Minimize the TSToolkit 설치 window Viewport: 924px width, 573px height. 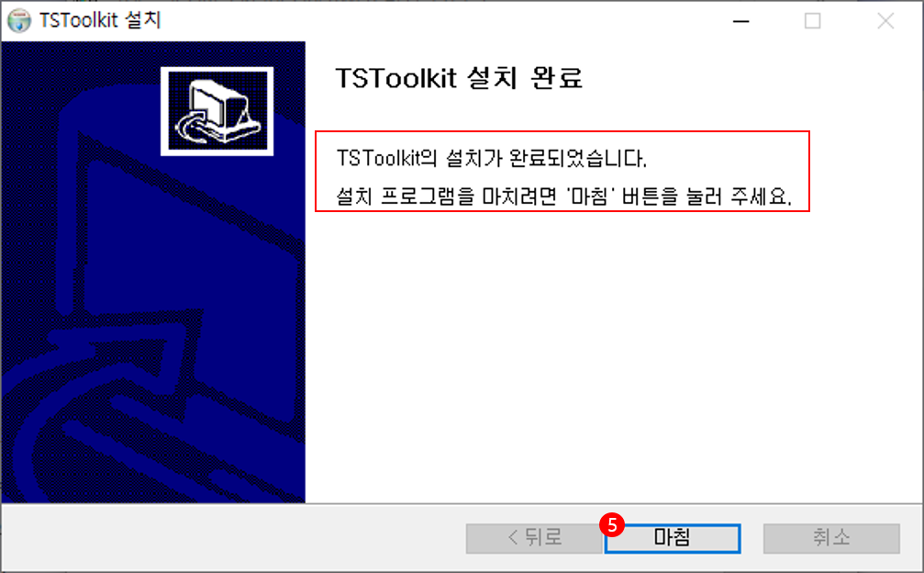click(x=740, y=21)
